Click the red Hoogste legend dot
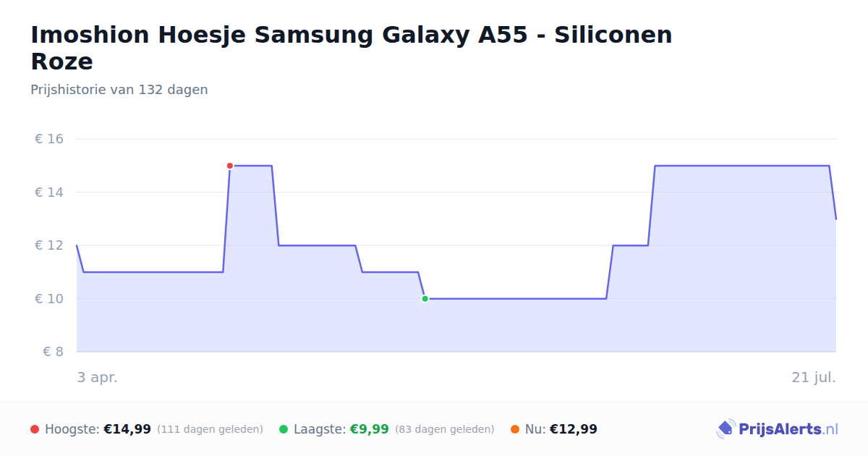 point(35,429)
